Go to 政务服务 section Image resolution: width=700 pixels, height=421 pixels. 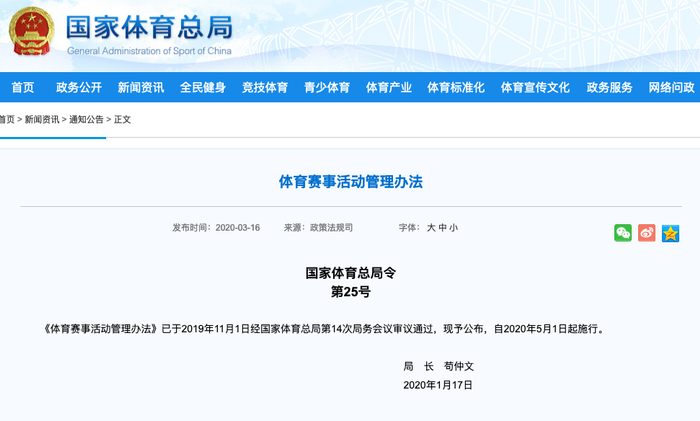pyautogui.click(x=609, y=87)
